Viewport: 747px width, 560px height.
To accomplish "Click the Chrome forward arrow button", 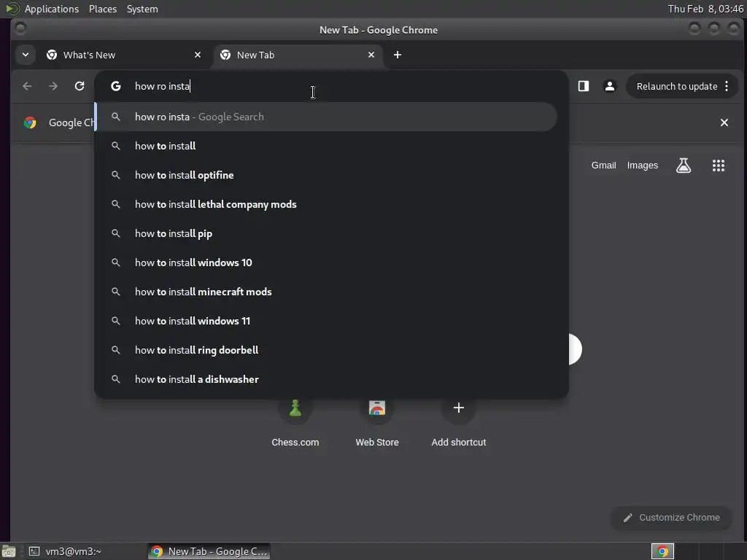I will 53,86.
